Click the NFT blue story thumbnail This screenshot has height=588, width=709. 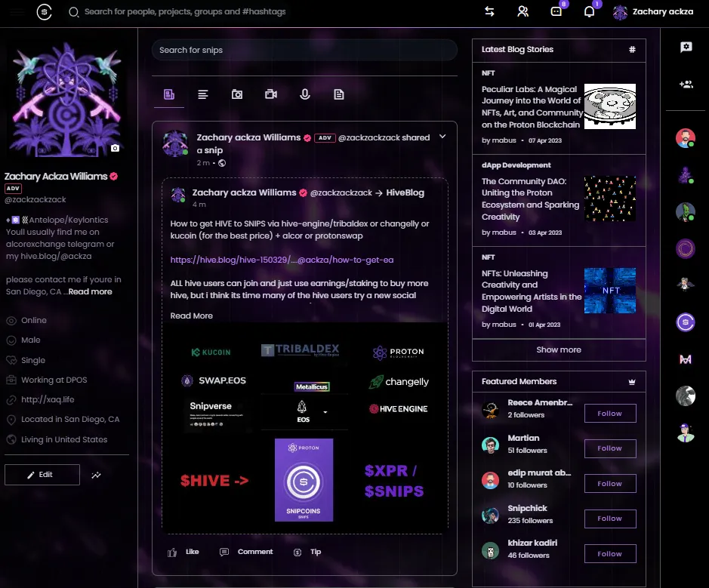610,291
